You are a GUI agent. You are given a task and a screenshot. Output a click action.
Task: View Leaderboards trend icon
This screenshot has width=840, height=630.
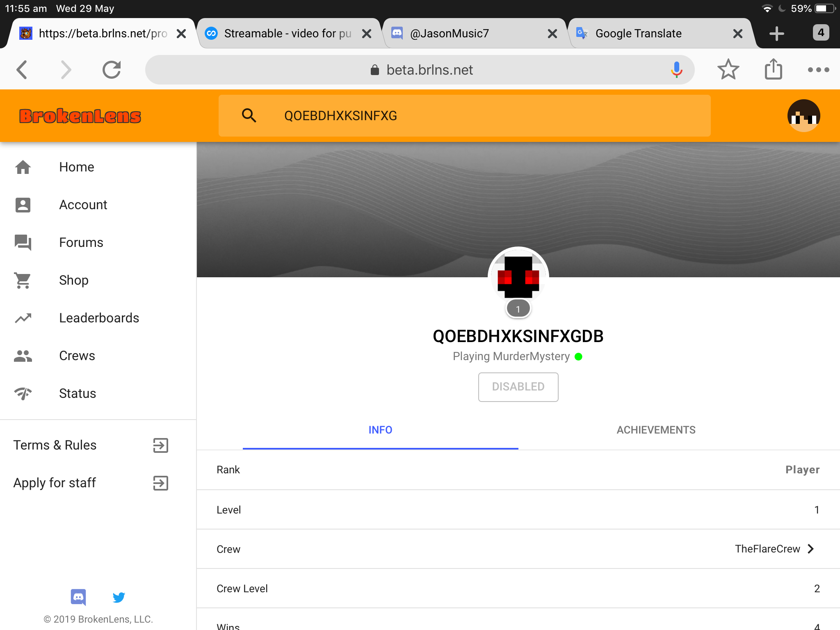pyautogui.click(x=23, y=318)
